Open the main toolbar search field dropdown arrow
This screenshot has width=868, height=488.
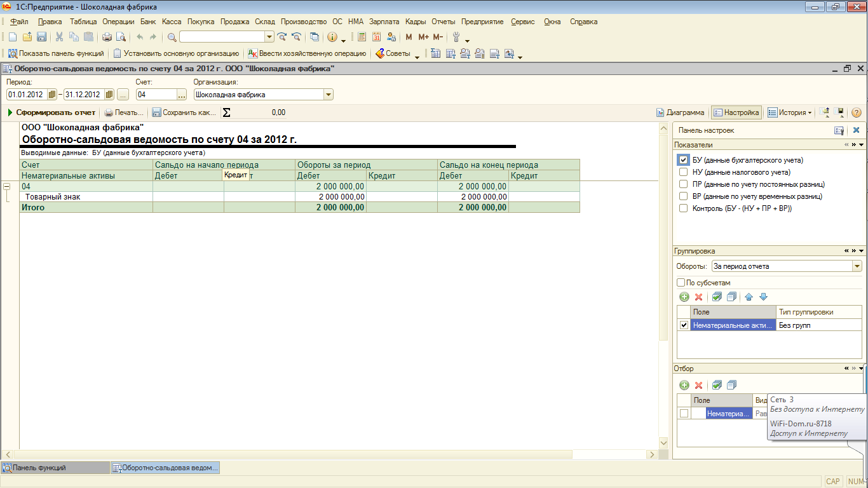269,37
